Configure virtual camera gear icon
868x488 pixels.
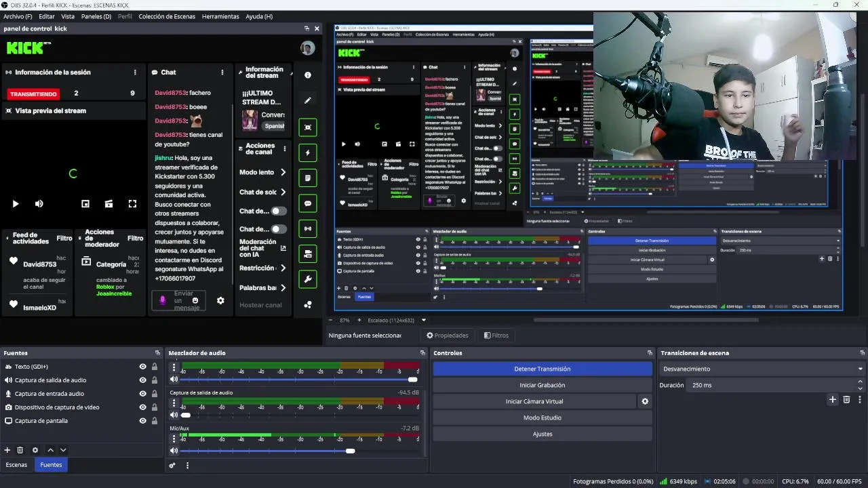645,401
